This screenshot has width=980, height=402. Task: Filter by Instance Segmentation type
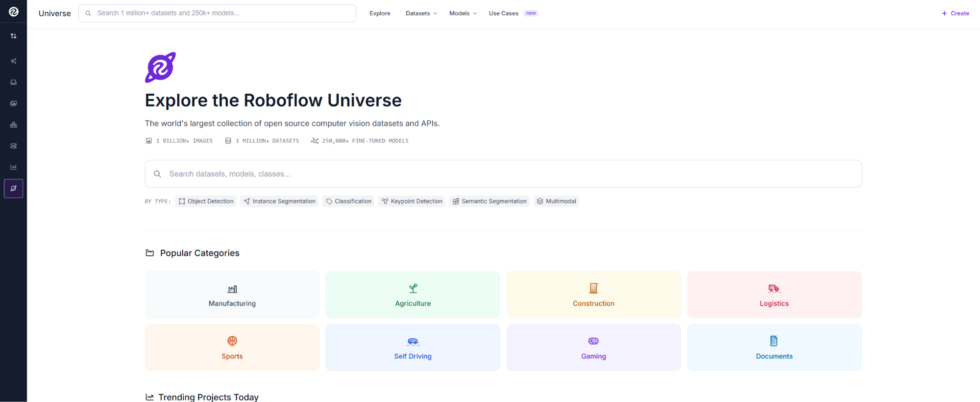tap(279, 201)
